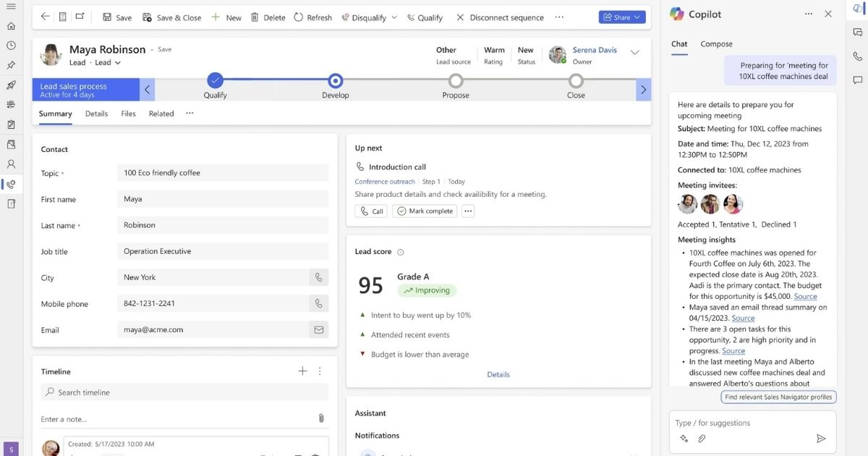Expand the Lead form selector dropdown
Image resolution: width=868 pixels, height=456 pixels.
click(118, 63)
